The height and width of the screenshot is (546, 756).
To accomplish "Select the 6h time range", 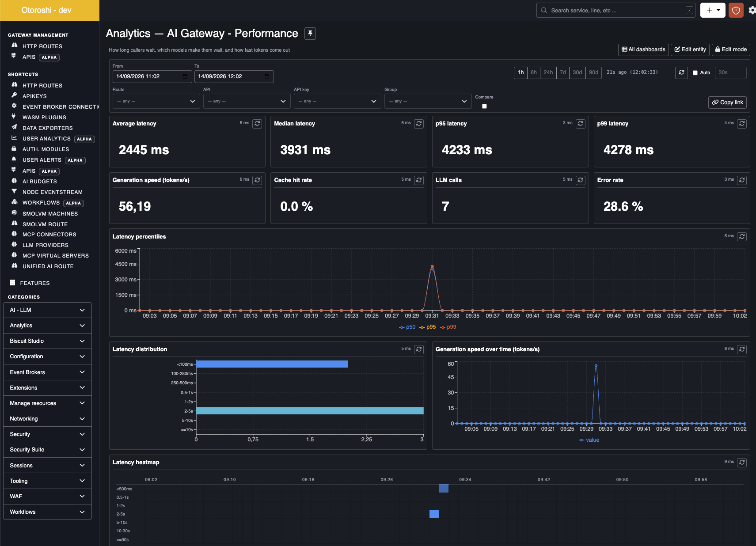I will (x=534, y=72).
